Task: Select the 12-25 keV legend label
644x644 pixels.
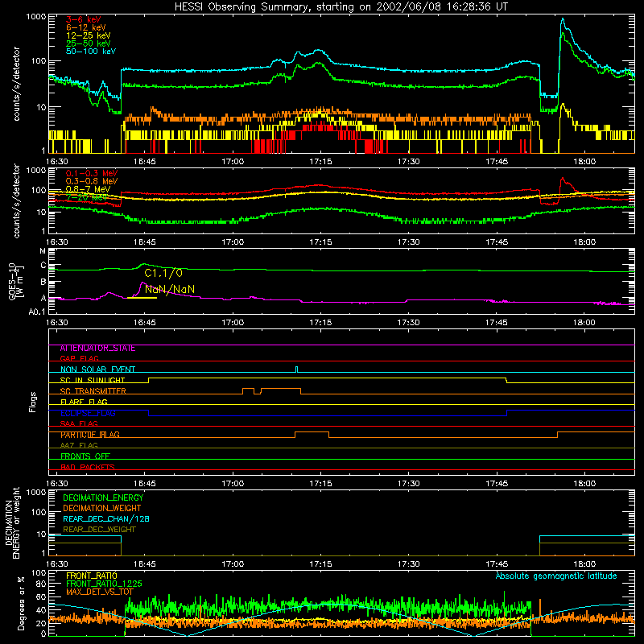Action: tap(89, 35)
